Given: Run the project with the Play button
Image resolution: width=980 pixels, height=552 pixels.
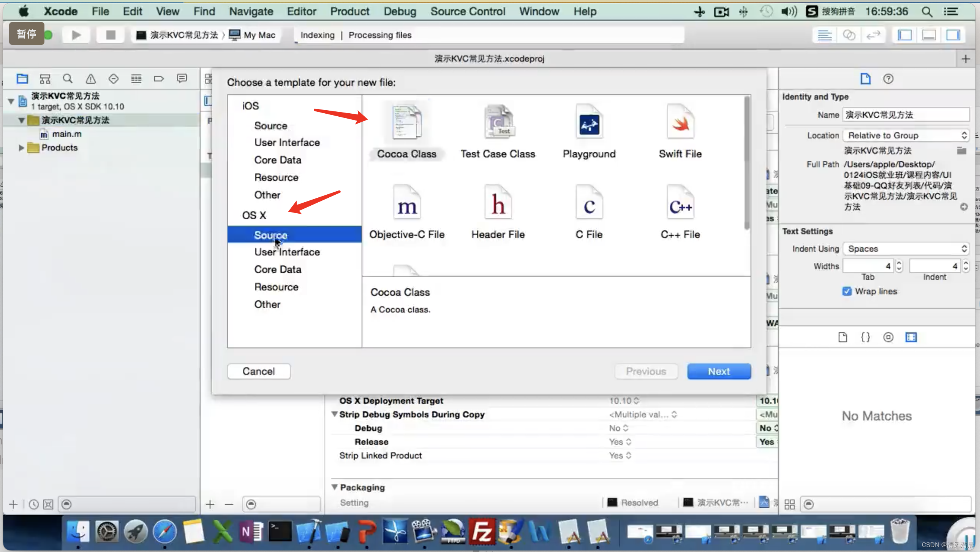Looking at the screenshot, I should point(76,35).
